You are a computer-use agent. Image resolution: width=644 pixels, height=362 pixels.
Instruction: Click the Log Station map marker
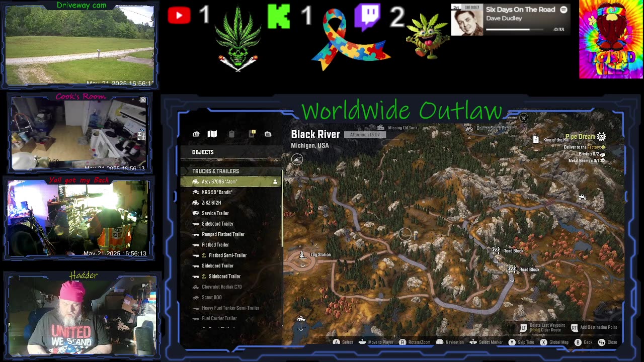pos(302,255)
